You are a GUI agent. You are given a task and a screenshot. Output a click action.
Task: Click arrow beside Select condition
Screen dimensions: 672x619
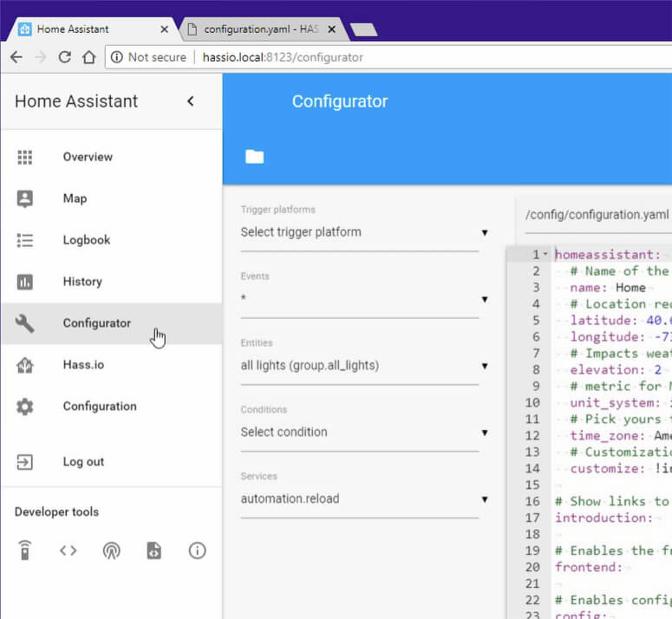[485, 433]
